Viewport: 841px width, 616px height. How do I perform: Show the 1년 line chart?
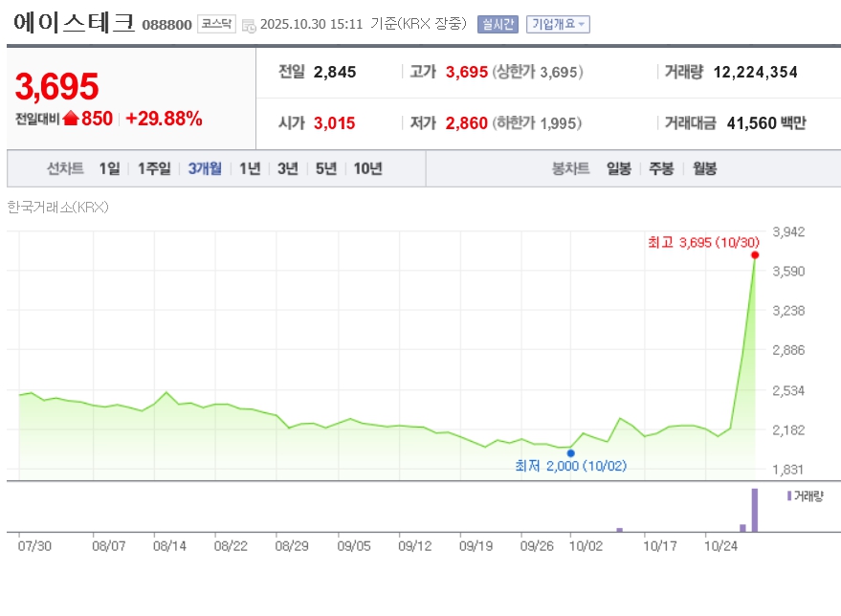coord(250,168)
